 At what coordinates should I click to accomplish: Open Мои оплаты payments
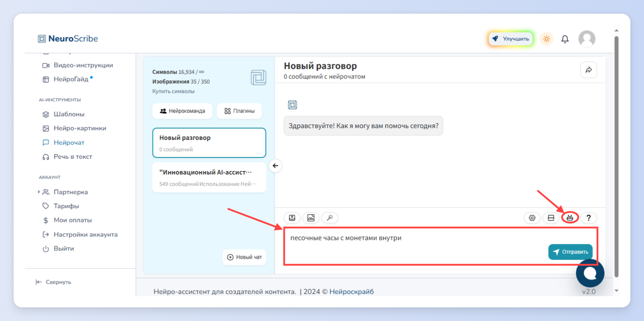pos(67,220)
